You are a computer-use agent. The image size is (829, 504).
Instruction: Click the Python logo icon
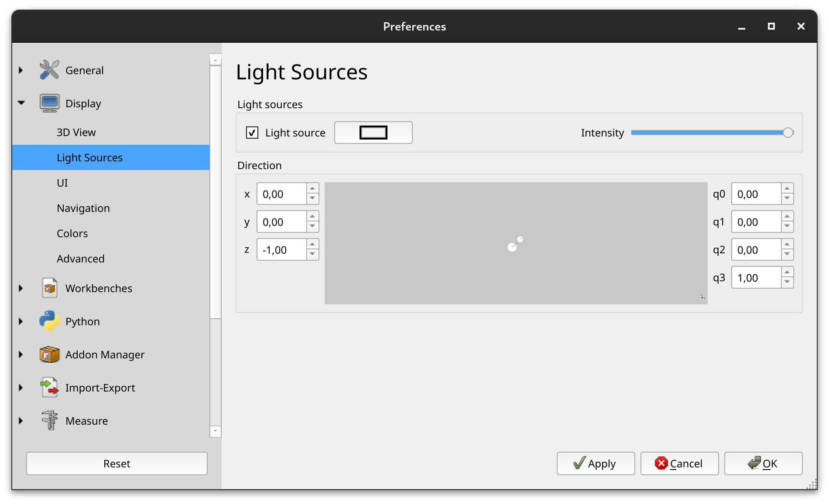pyautogui.click(x=49, y=321)
